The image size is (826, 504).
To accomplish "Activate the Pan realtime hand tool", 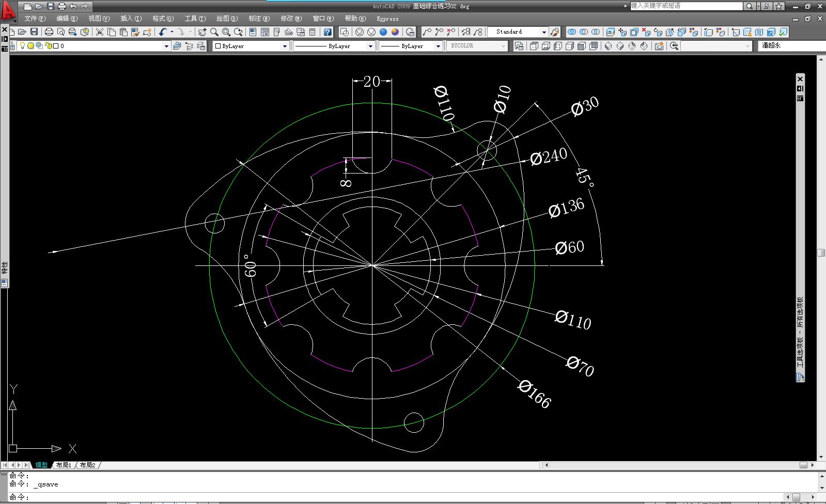I will click(202, 32).
